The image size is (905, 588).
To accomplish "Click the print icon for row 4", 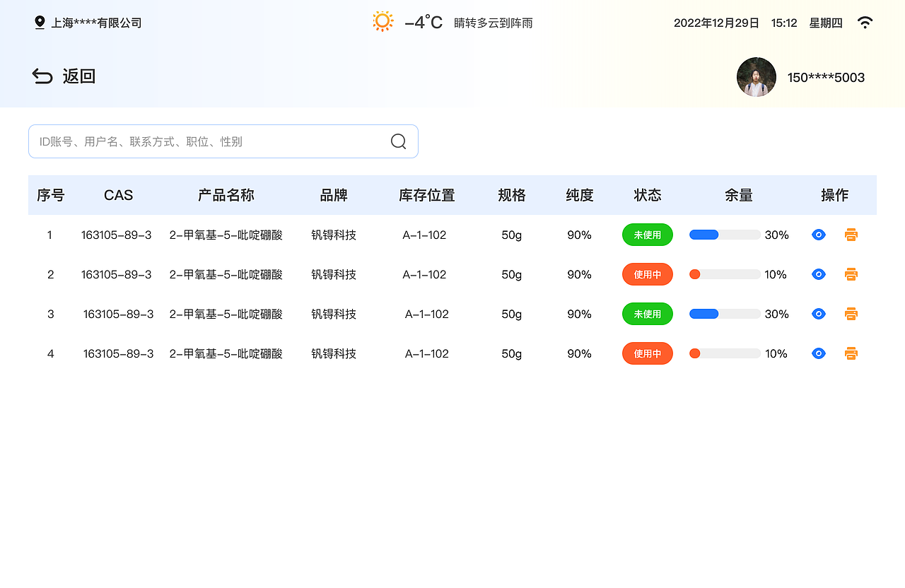I will pos(851,353).
